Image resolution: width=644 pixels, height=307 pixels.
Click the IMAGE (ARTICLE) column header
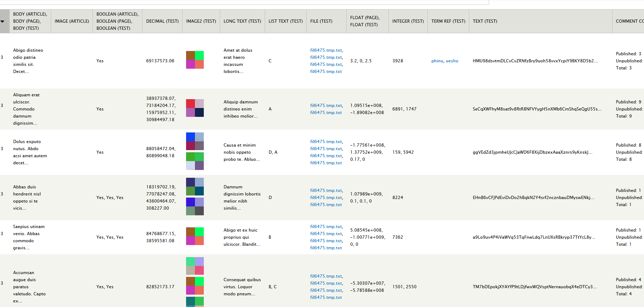pyautogui.click(x=72, y=21)
